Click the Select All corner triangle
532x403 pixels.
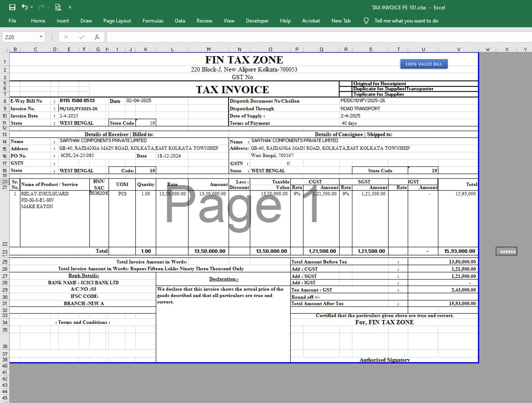[7, 50]
